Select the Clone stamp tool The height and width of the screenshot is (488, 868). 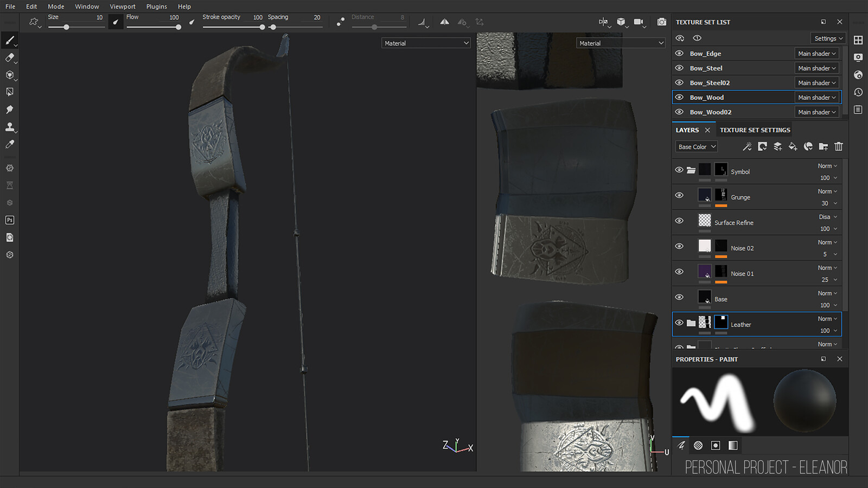pyautogui.click(x=9, y=127)
